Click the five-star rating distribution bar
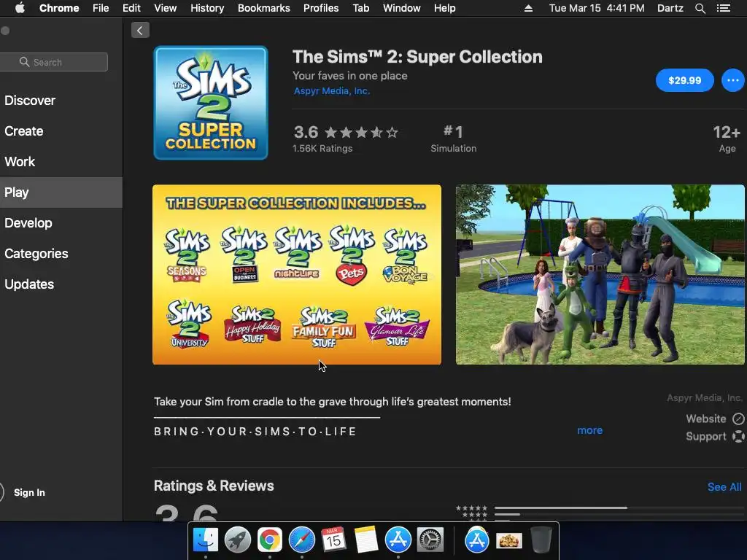Image resolution: width=747 pixels, height=560 pixels. coord(619,508)
